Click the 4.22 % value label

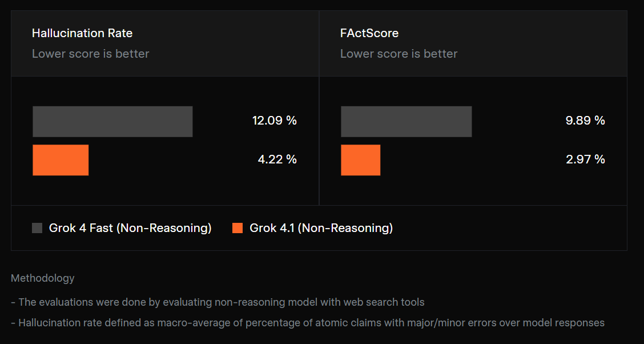pyautogui.click(x=277, y=159)
